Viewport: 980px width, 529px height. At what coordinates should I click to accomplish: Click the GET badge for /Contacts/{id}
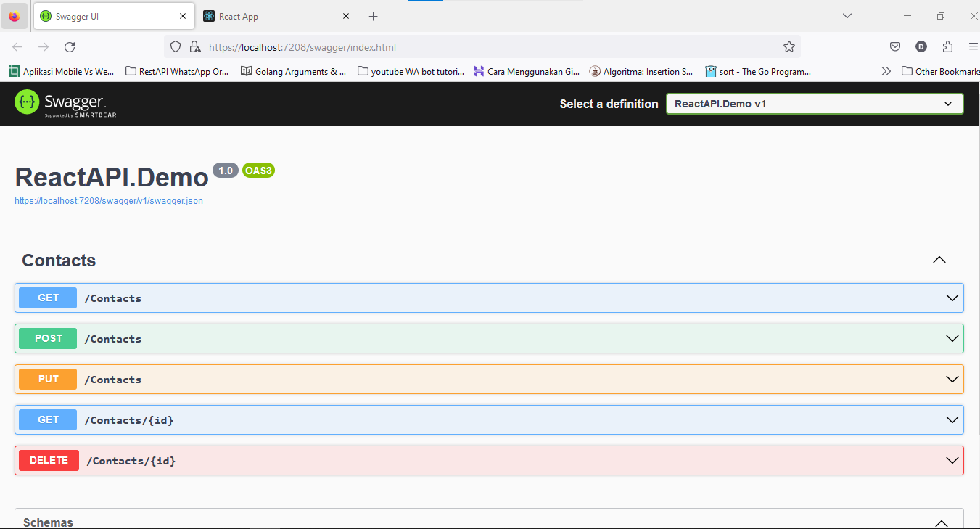click(x=48, y=419)
